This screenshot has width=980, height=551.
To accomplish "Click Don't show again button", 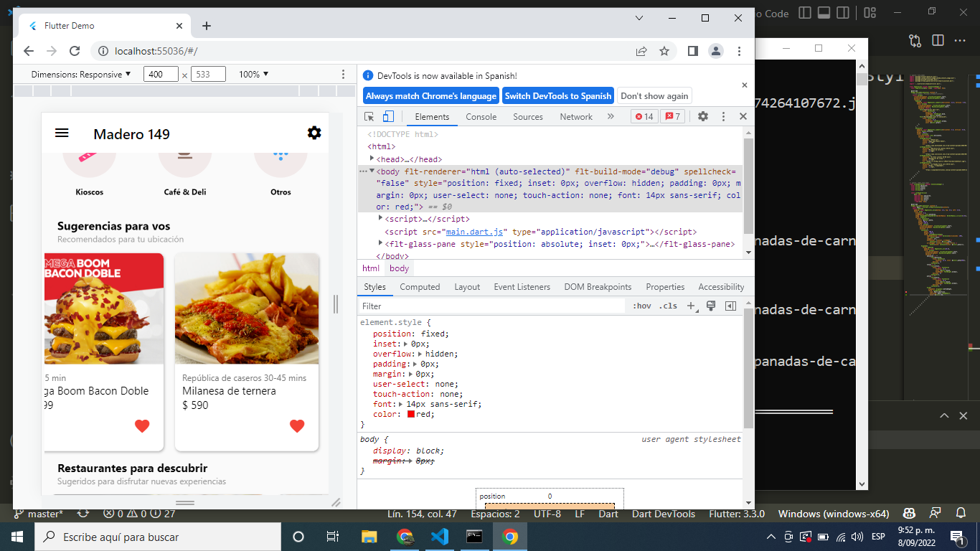I will pyautogui.click(x=654, y=96).
